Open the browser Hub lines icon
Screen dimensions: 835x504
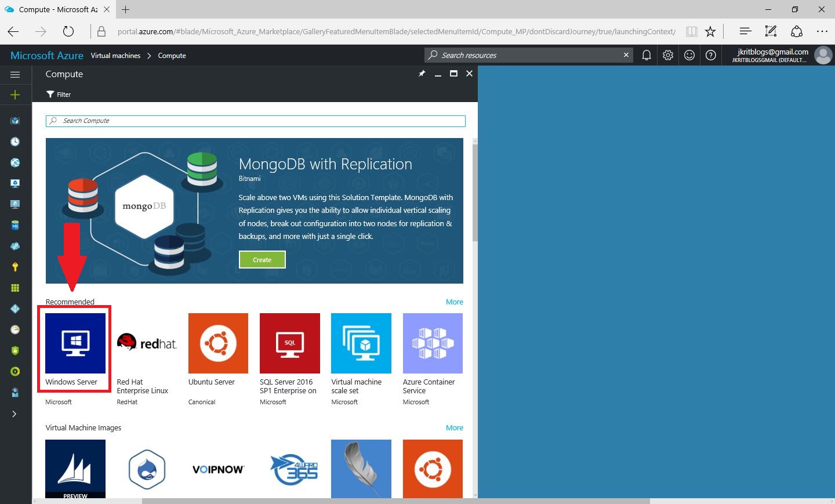coord(746,31)
